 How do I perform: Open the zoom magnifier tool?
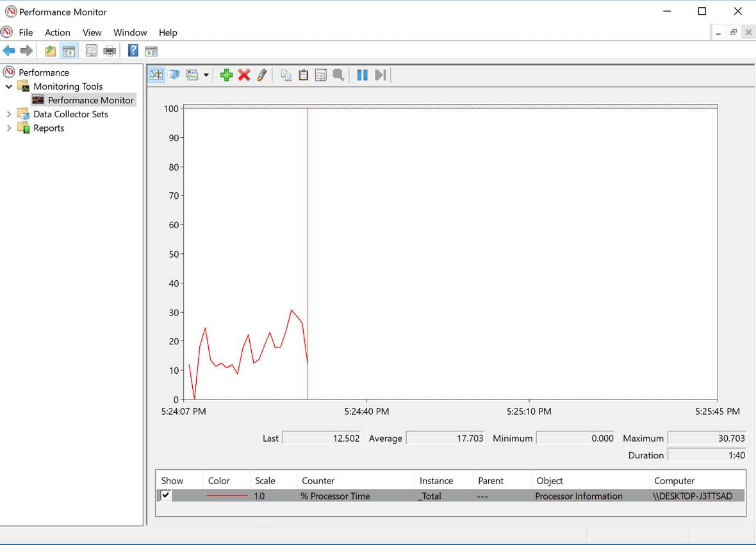(338, 74)
